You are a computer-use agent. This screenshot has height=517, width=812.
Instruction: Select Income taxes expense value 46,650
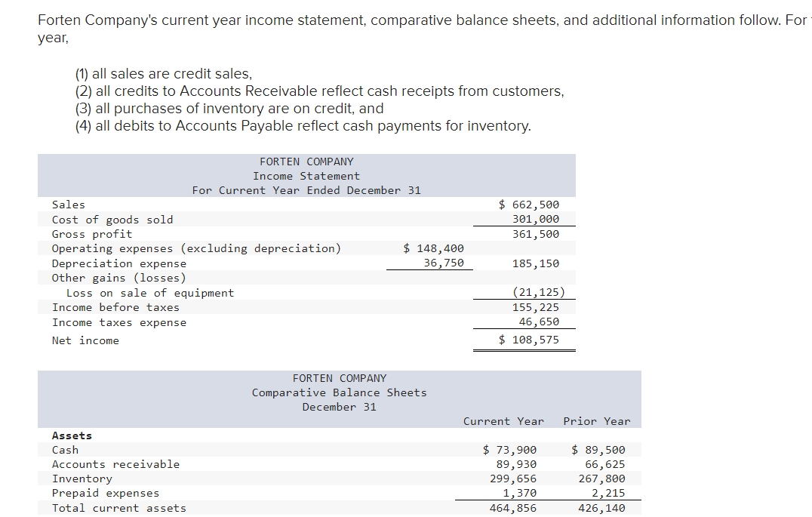539,322
